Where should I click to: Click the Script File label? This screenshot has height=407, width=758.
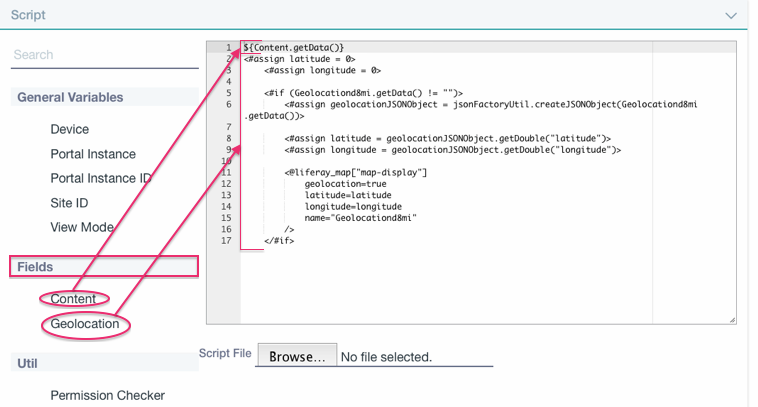(225, 353)
